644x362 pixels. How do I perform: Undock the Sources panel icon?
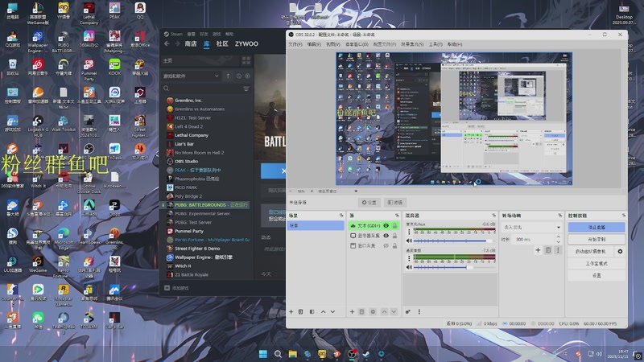pos(397,216)
